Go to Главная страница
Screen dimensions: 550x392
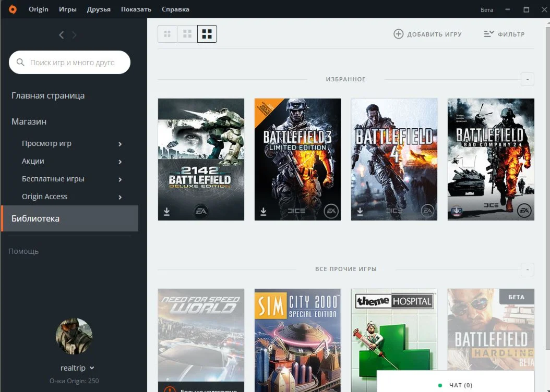(x=48, y=95)
